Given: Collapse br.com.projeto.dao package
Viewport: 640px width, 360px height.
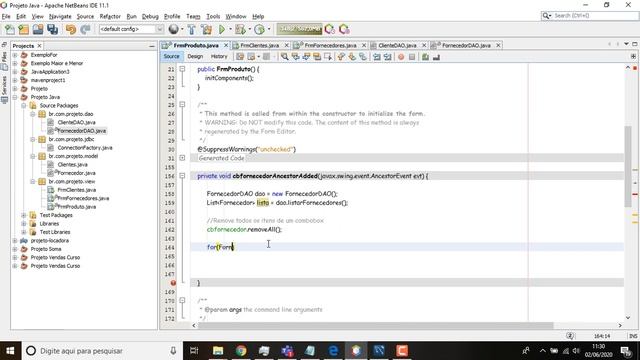Looking at the screenshot, I should (33, 114).
